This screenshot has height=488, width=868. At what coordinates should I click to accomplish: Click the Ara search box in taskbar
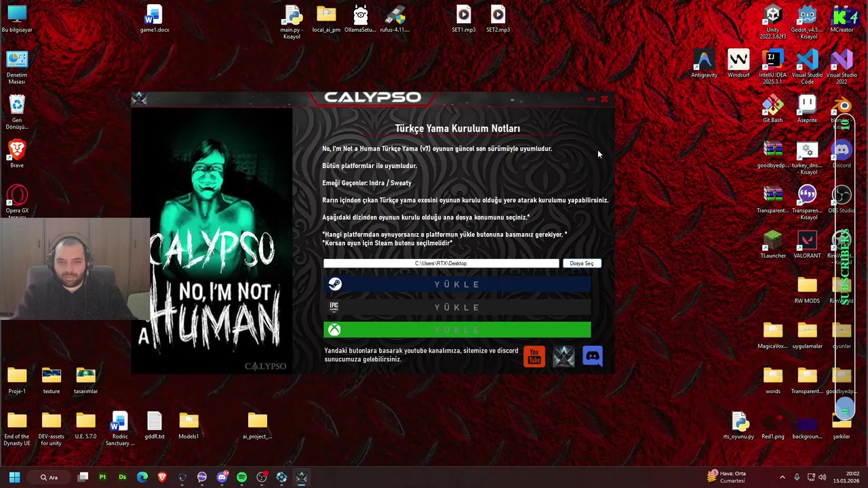click(x=49, y=477)
